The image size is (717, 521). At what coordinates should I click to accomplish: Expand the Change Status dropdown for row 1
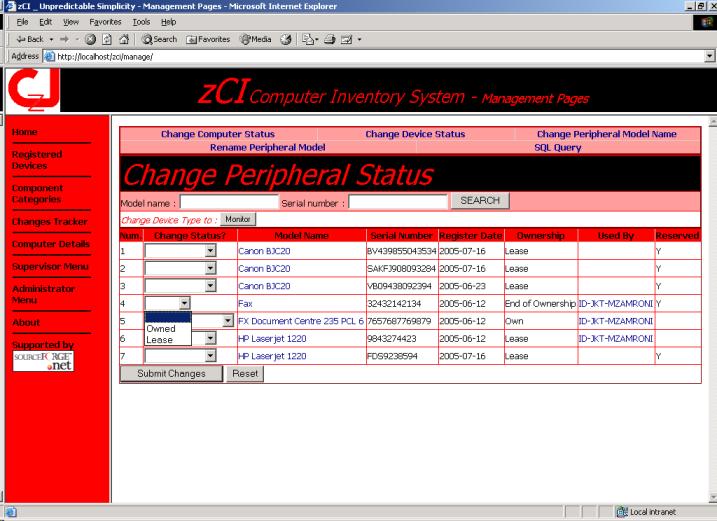click(210, 252)
